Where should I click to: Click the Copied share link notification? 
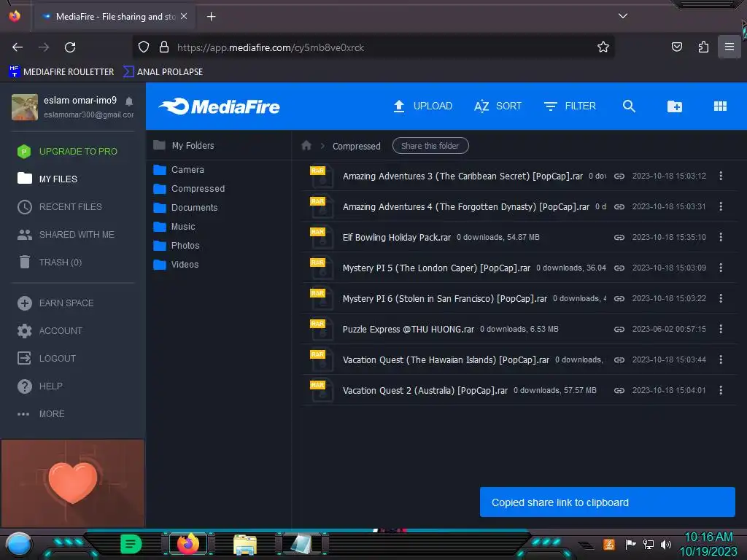pyautogui.click(x=608, y=502)
